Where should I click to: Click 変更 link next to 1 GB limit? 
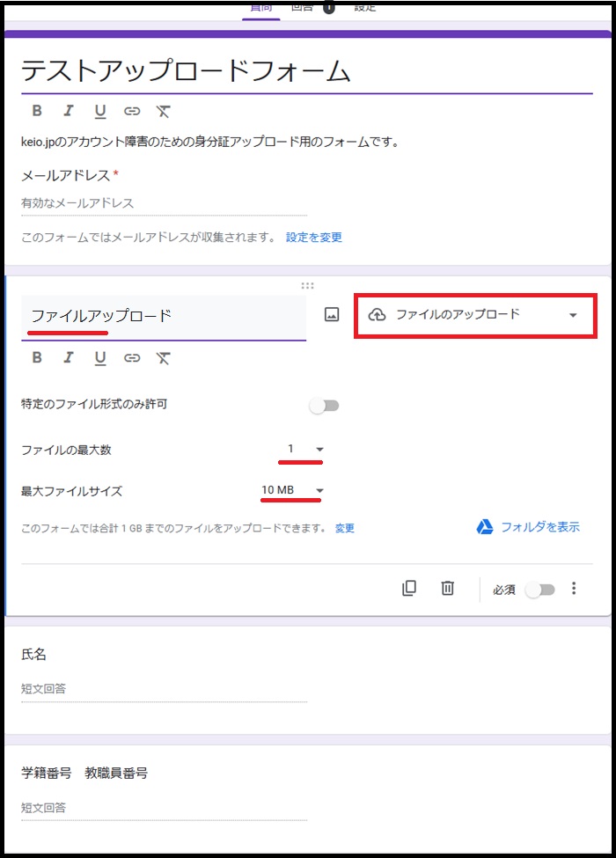pyautogui.click(x=345, y=529)
